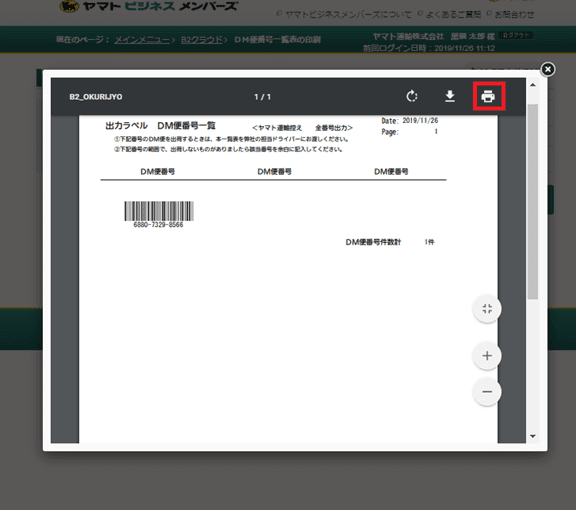Click the scrollbar up arrow
The height and width of the screenshot is (510, 576).
click(533, 85)
